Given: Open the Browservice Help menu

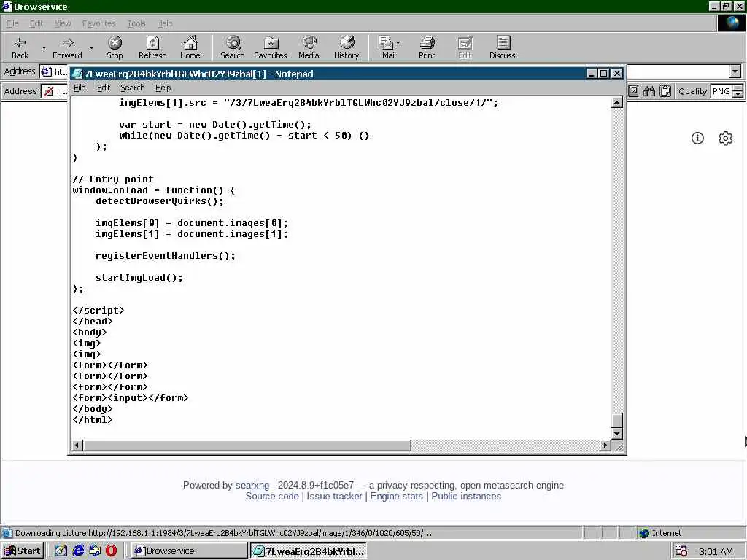Looking at the screenshot, I should click(164, 23).
